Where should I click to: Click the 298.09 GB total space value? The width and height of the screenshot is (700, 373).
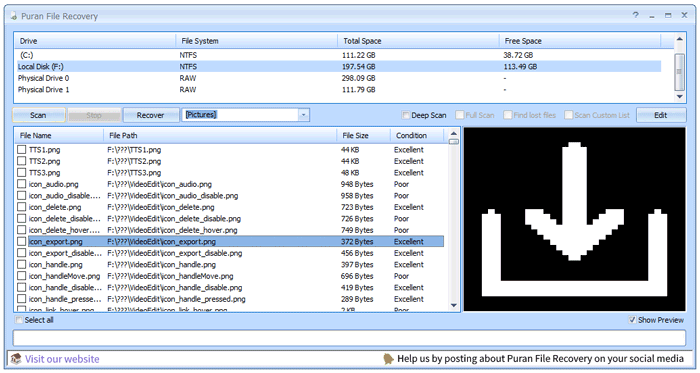click(x=358, y=78)
